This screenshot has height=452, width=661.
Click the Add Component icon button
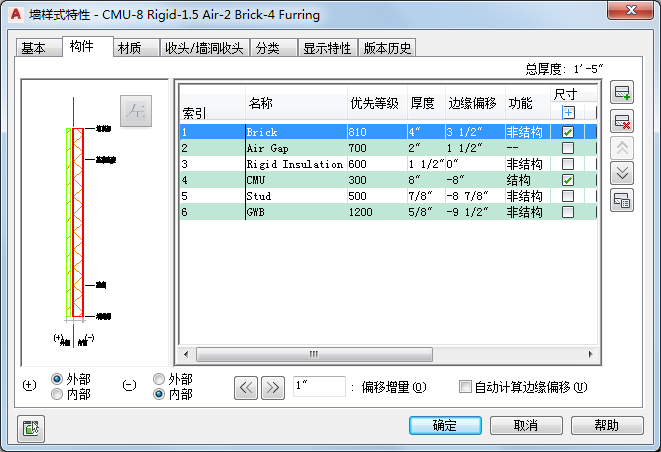point(622,92)
